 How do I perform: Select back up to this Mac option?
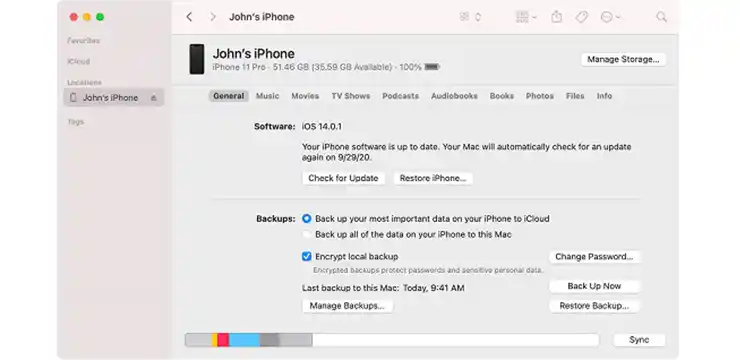click(307, 234)
